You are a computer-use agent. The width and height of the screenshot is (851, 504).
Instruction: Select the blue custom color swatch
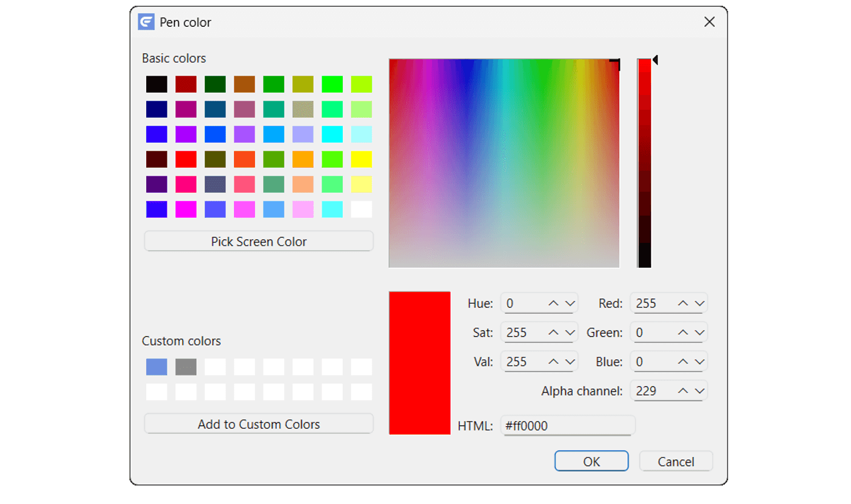click(x=157, y=367)
